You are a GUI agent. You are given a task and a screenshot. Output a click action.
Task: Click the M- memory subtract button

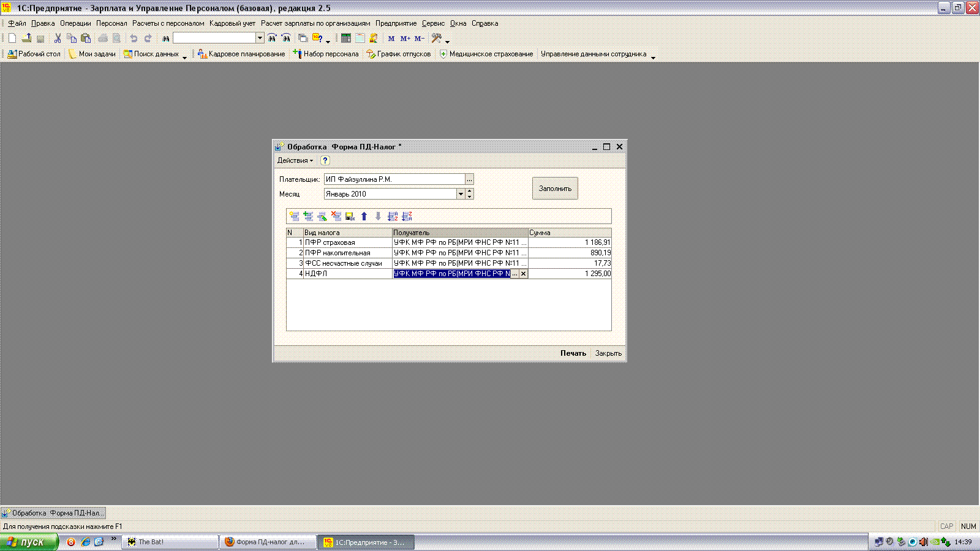click(x=420, y=38)
